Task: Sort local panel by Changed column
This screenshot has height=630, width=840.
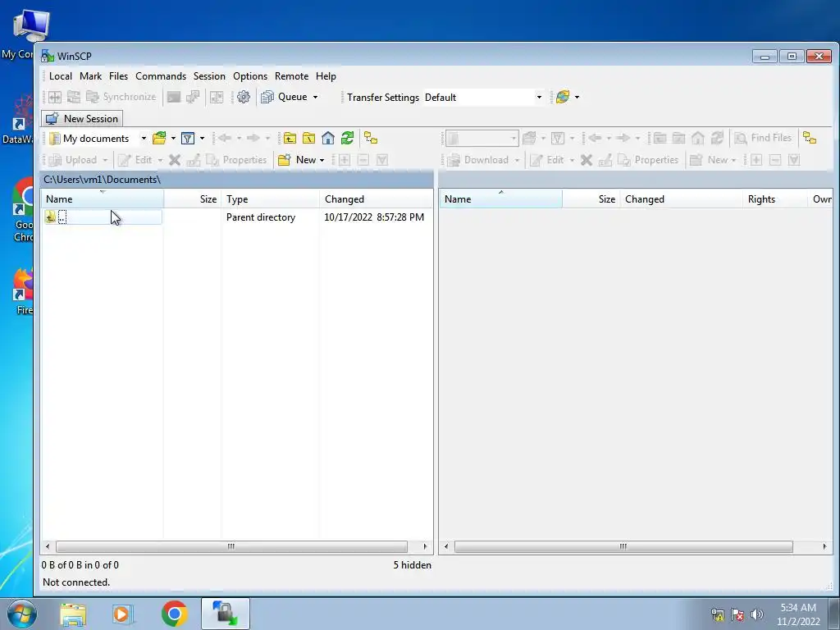Action: click(376, 199)
